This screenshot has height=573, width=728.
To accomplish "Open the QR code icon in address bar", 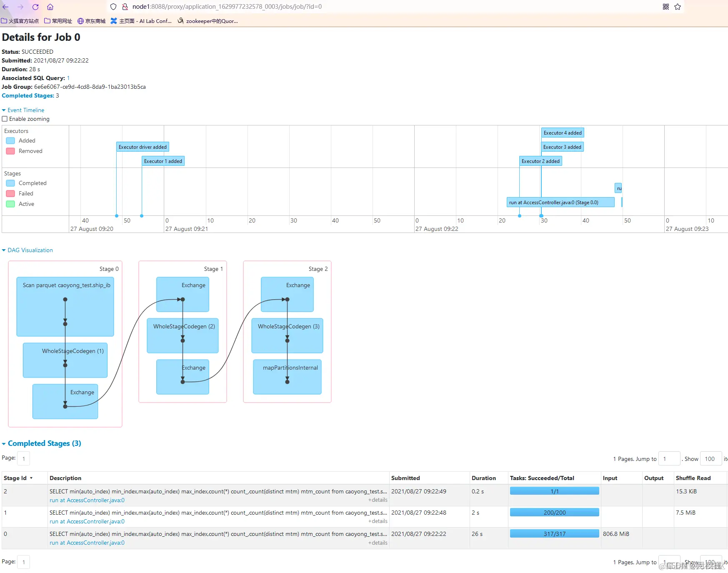I will pos(666,7).
